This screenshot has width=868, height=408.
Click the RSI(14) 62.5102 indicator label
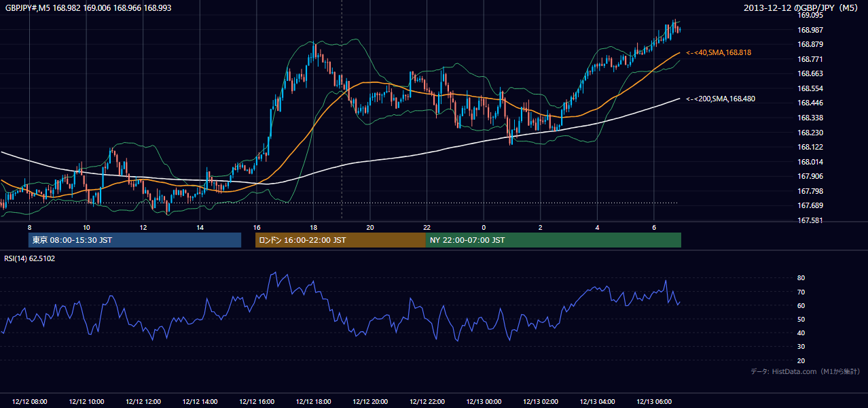(30, 258)
